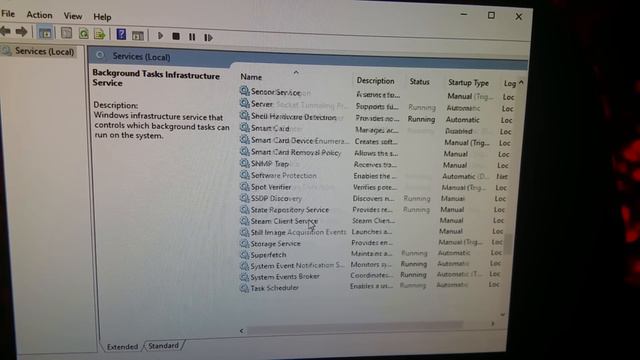The image size is (640, 360).
Task: Click the Start Service play button
Action: [x=160, y=36]
